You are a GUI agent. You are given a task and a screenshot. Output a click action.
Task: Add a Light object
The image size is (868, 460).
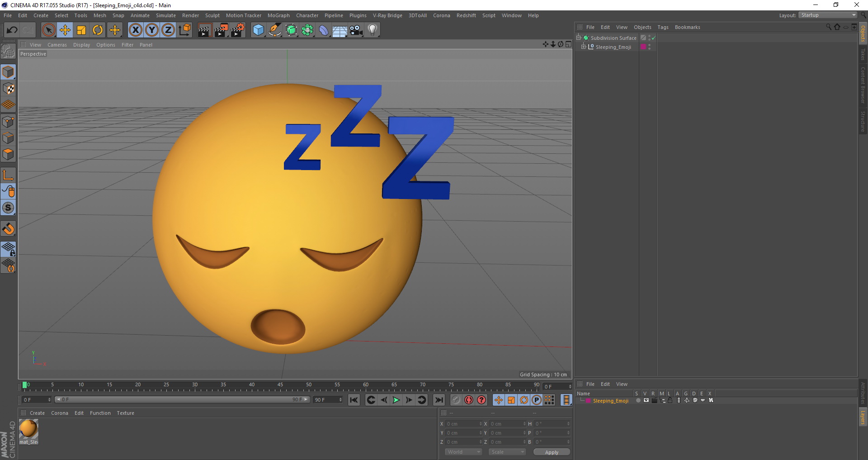[x=373, y=30]
